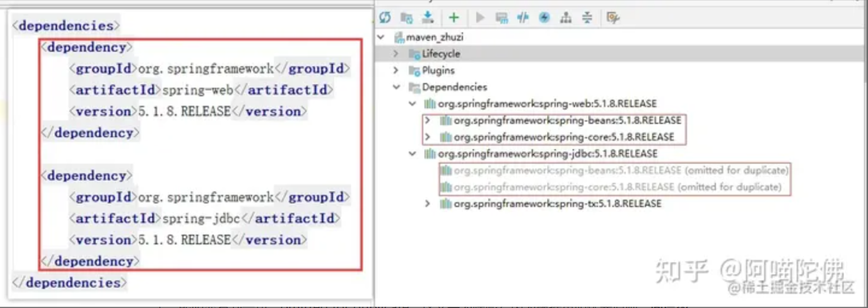Click the Collapse All toolbar icon

(587, 18)
